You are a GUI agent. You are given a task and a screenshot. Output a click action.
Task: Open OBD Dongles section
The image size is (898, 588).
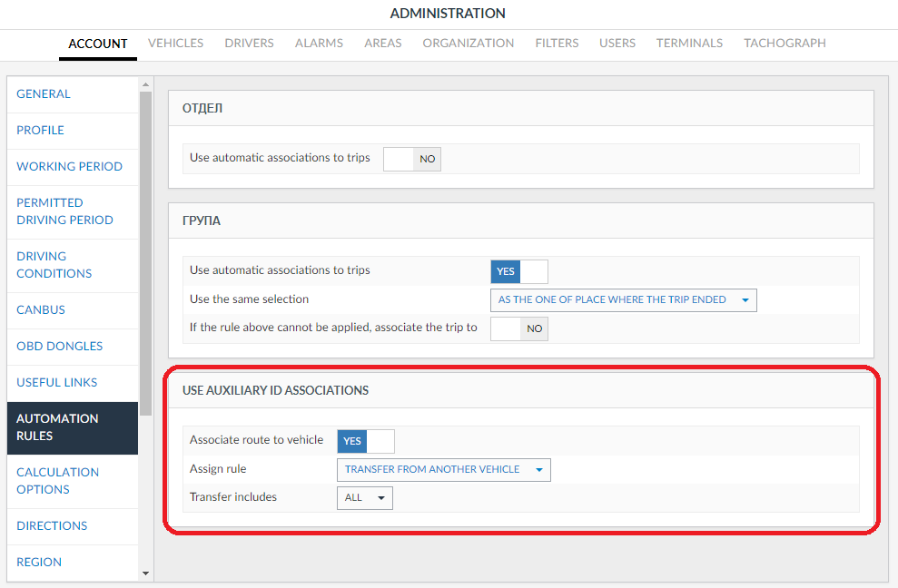pyautogui.click(x=59, y=347)
